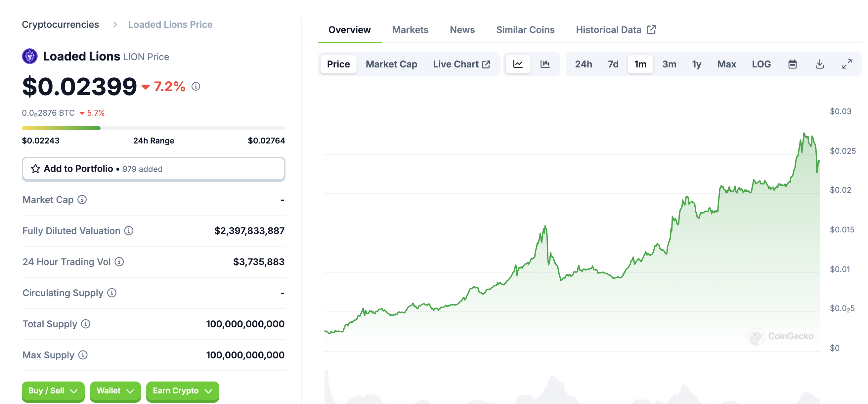Click info icon next to price change
This screenshot has width=868, height=404.
[x=196, y=87]
